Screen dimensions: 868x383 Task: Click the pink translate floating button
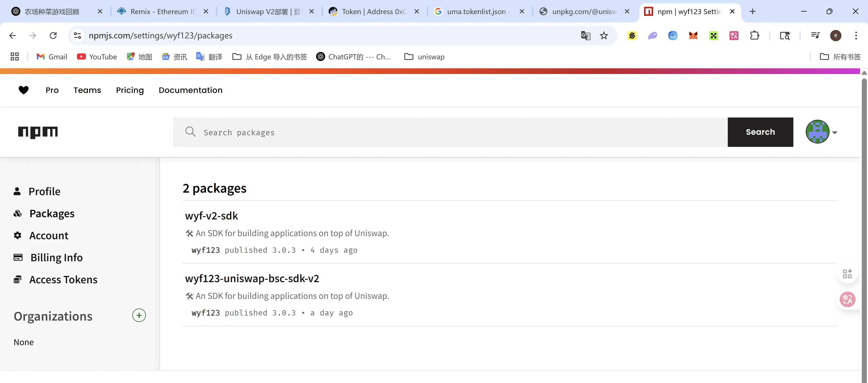click(847, 299)
